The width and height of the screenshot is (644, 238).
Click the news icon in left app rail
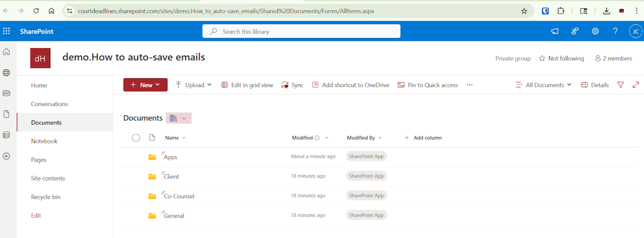7,93
